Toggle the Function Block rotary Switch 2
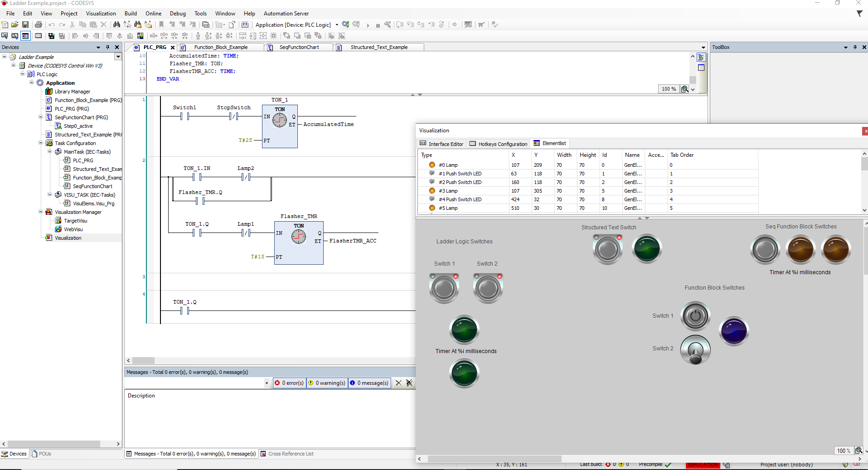 (695, 350)
